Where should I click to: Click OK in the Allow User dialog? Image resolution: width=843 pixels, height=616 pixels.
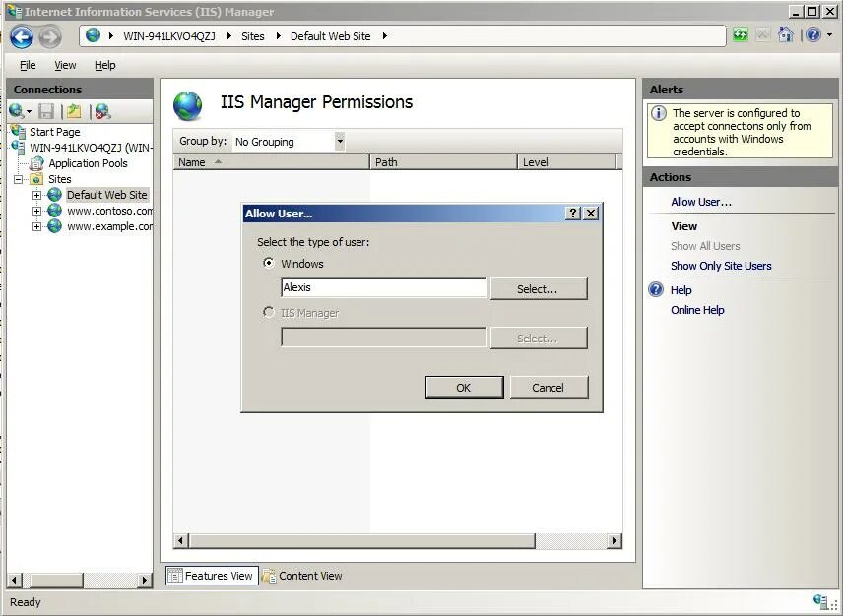pos(464,388)
